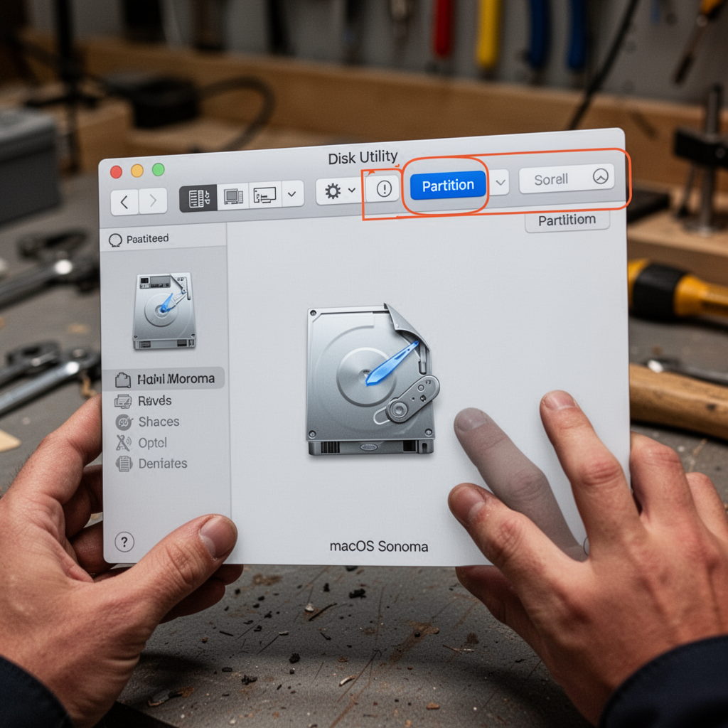Click the Disk Utility window title
728x728 pixels.
[x=363, y=157]
